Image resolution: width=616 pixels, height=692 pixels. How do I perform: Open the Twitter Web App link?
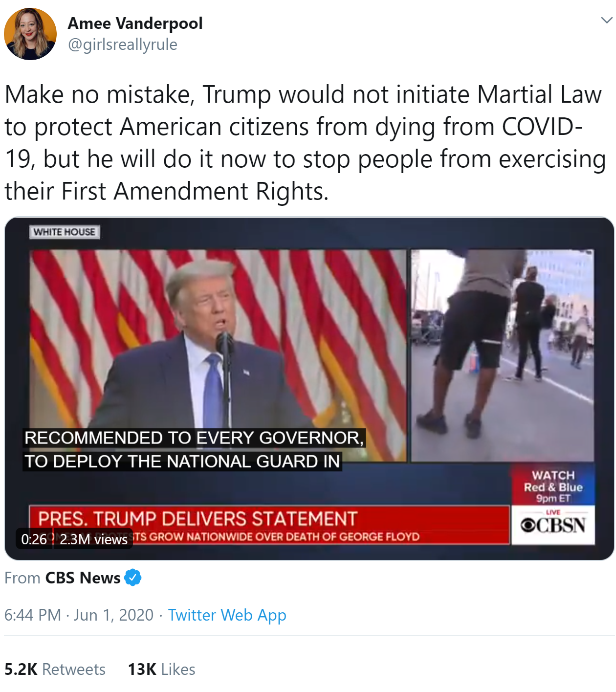point(227,615)
